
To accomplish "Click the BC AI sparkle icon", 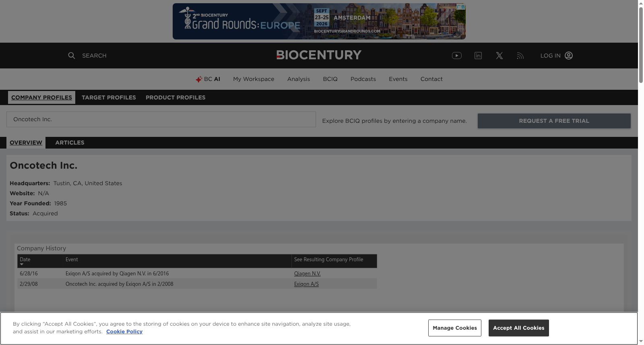I will (x=199, y=79).
